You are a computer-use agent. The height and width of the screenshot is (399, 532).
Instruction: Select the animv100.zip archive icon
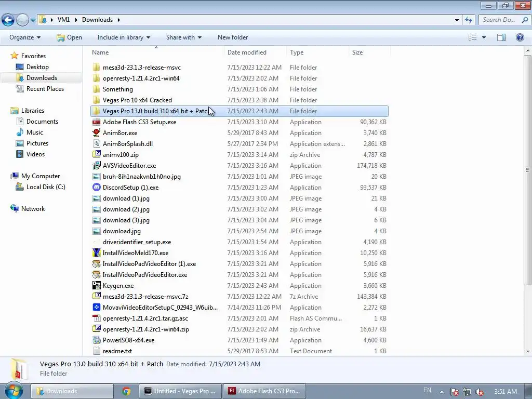pyautogui.click(x=96, y=154)
